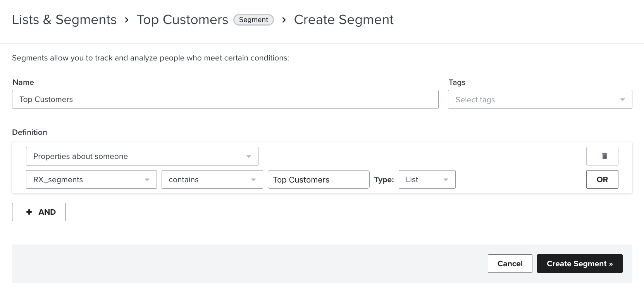
Task: Click the Segment badge in the breadcrumb
Action: (253, 20)
